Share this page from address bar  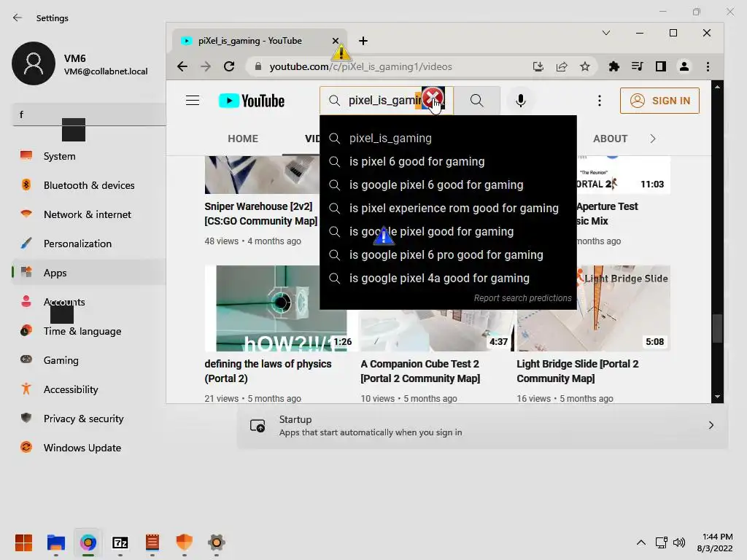pyautogui.click(x=562, y=66)
